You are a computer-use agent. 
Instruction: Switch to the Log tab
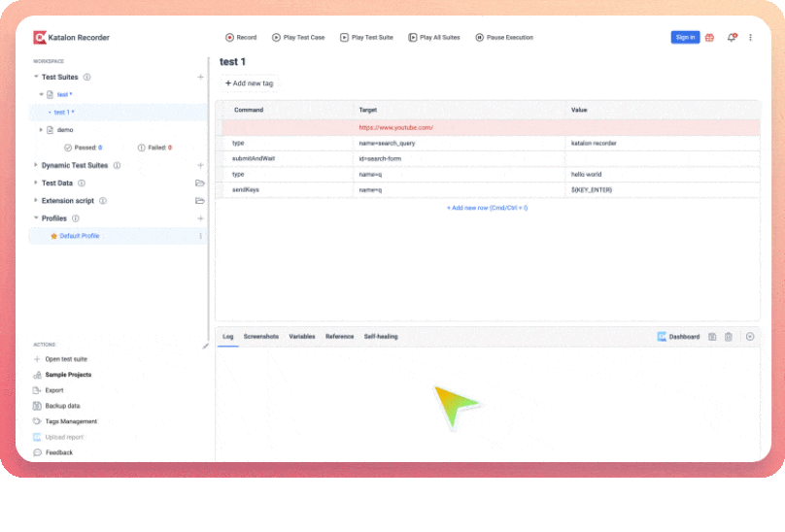[227, 336]
